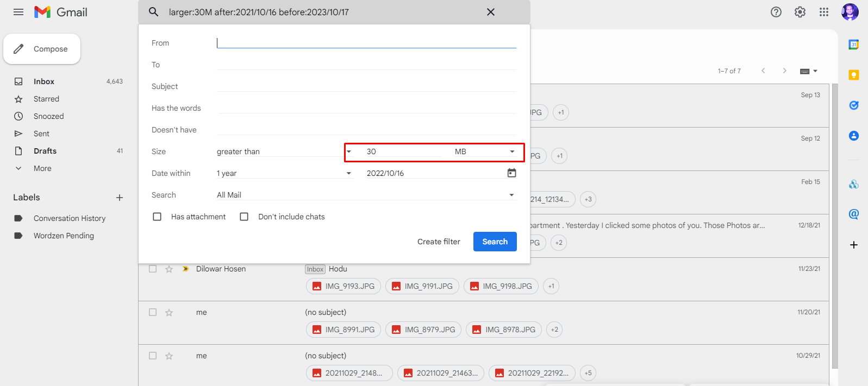Image resolution: width=868 pixels, height=386 pixels.
Task: Star the Dilowar Hosen email
Action: (169, 269)
